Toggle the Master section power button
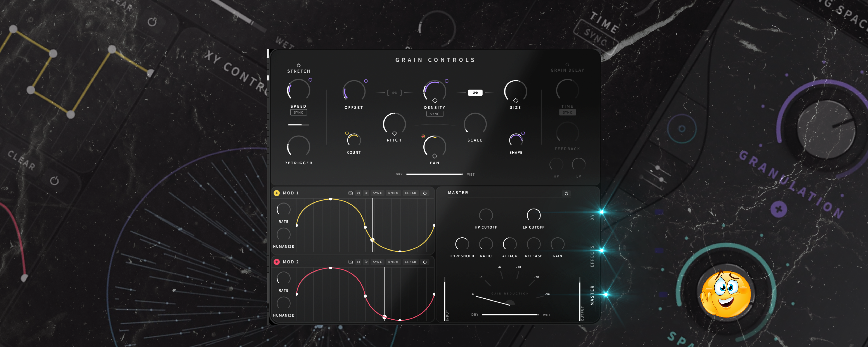The height and width of the screenshot is (347, 868). coord(566,193)
